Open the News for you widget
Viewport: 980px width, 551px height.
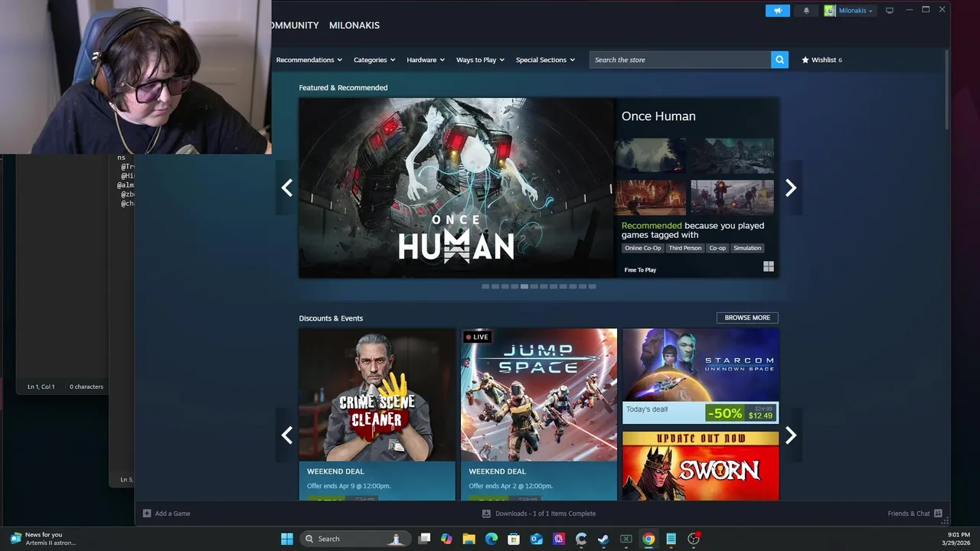click(x=44, y=539)
